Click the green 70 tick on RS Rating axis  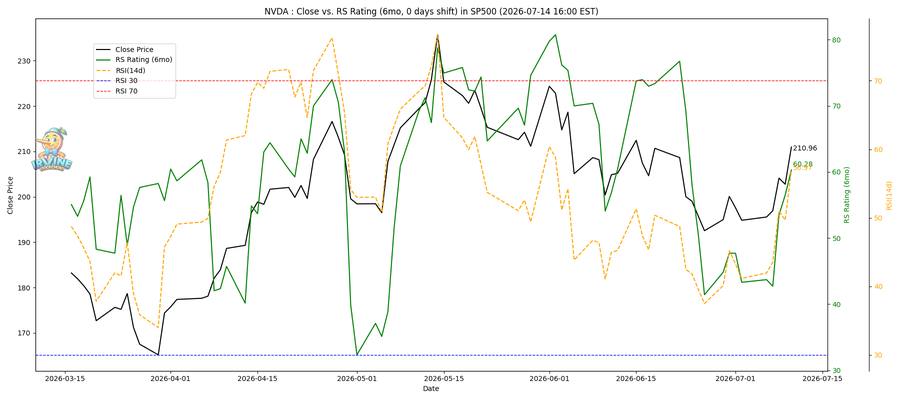(x=836, y=106)
